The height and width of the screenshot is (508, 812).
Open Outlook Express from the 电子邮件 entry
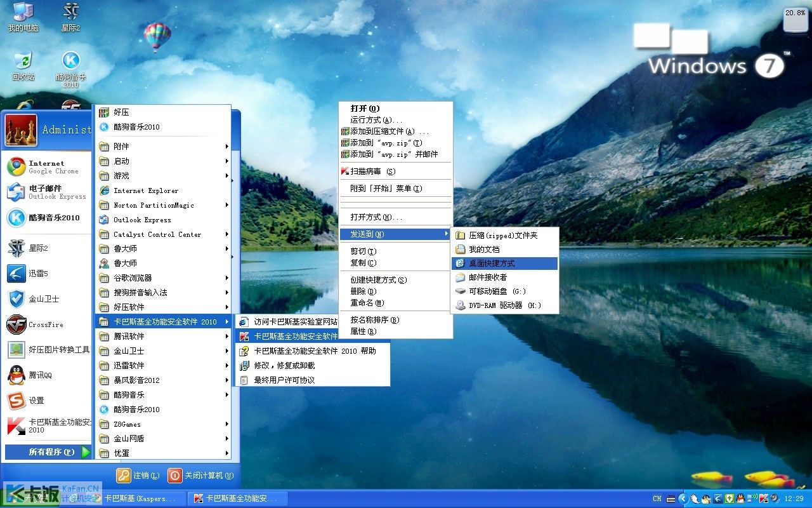point(47,192)
